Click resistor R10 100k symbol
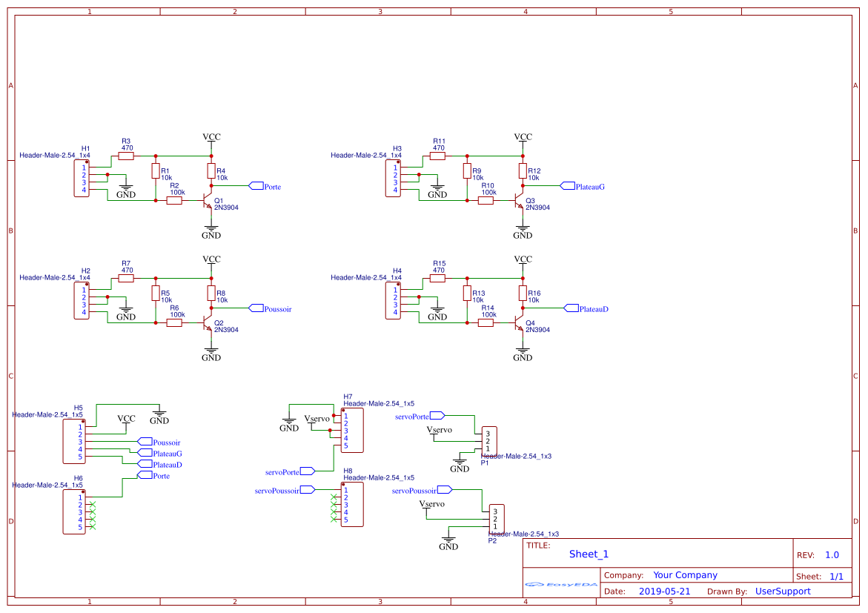This screenshot has height=613, width=868. click(x=486, y=200)
